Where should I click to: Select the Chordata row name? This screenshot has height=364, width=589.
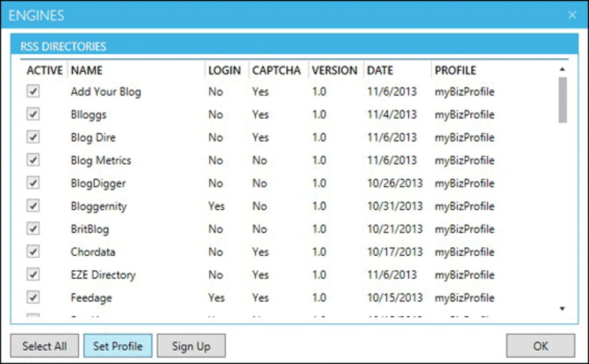[x=93, y=252]
